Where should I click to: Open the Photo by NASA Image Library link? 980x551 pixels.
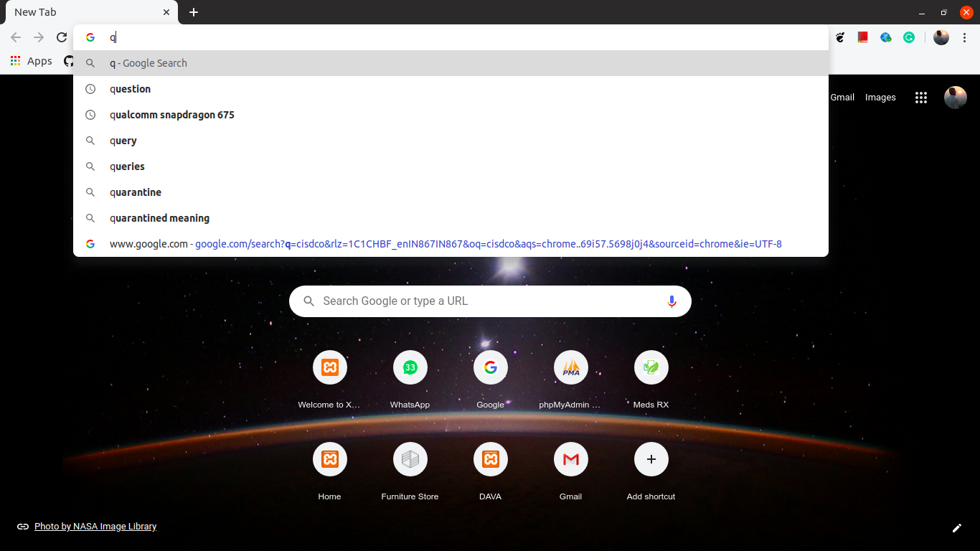pyautogui.click(x=95, y=527)
